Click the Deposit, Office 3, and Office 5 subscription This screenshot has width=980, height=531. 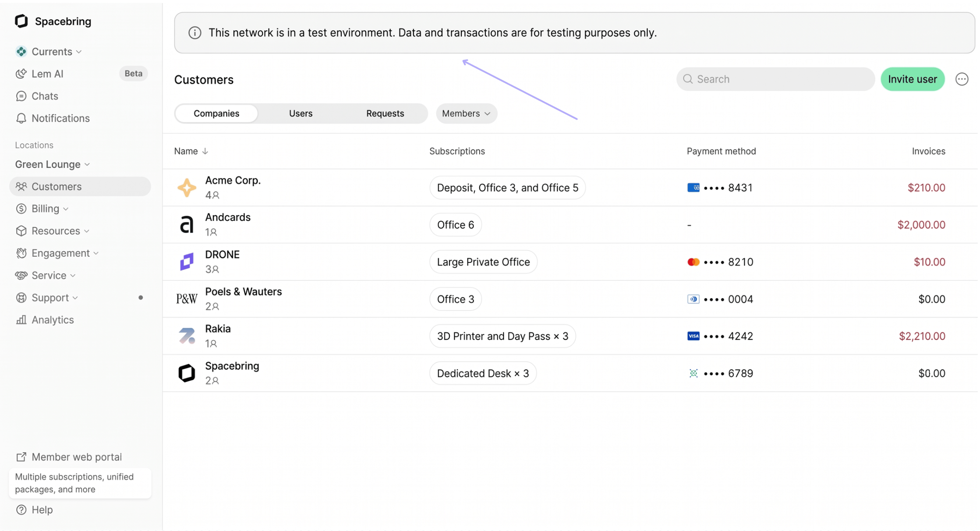(x=507, y=188)
